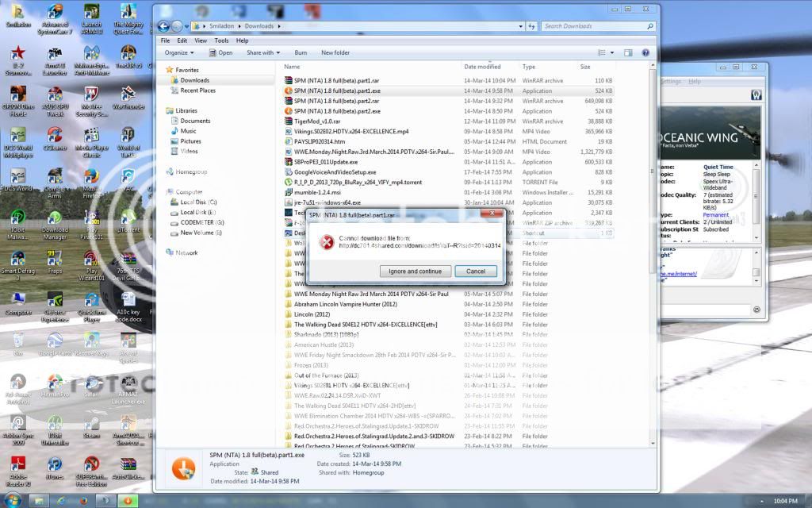
Task: Select WarThunder desktop icon
Action: (x=128, y=98)
